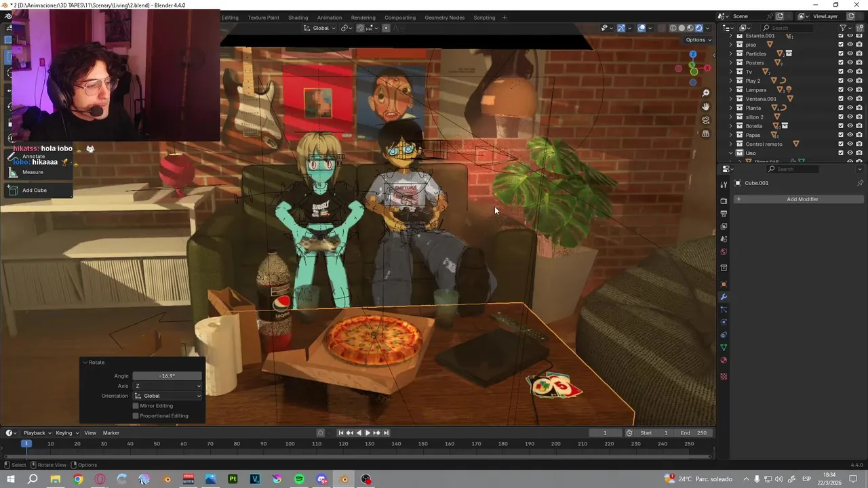Open the Keying dropdown in timeline
Image resolution: width=868 pixels, height=488 pixels.
[66, 433]
